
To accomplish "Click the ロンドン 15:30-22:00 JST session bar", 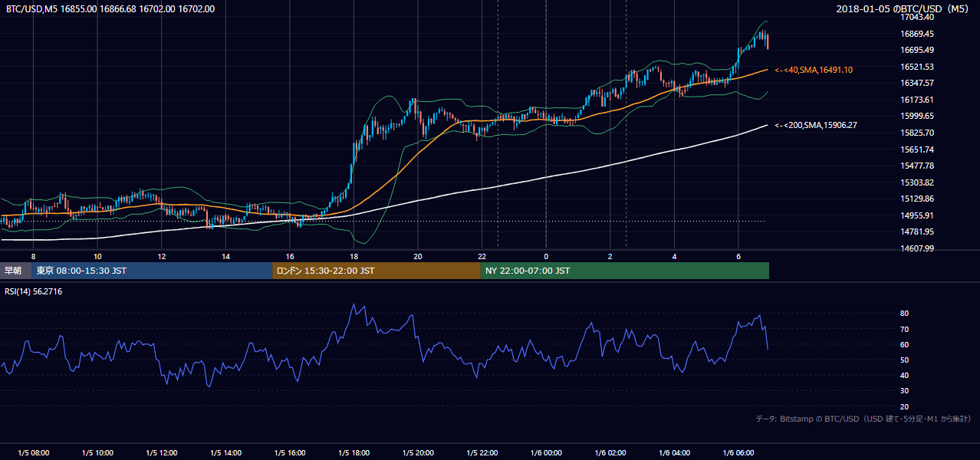I will (x=377, y=271).
